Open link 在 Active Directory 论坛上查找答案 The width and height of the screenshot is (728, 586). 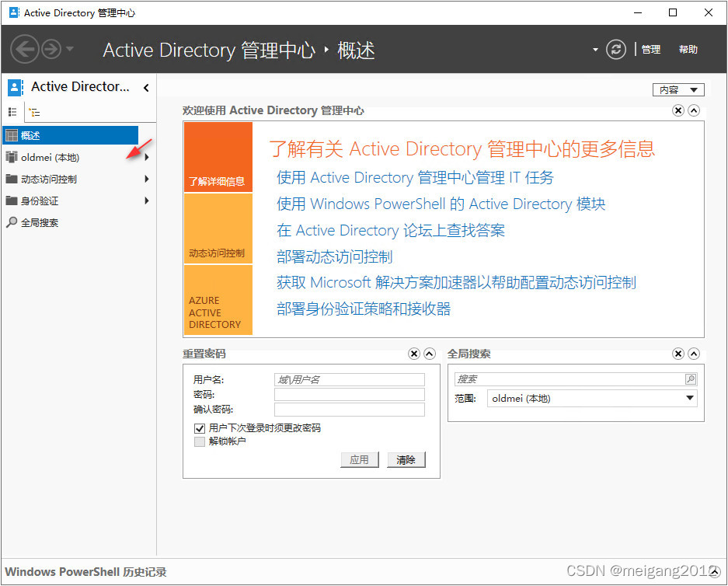click(391, 230)
